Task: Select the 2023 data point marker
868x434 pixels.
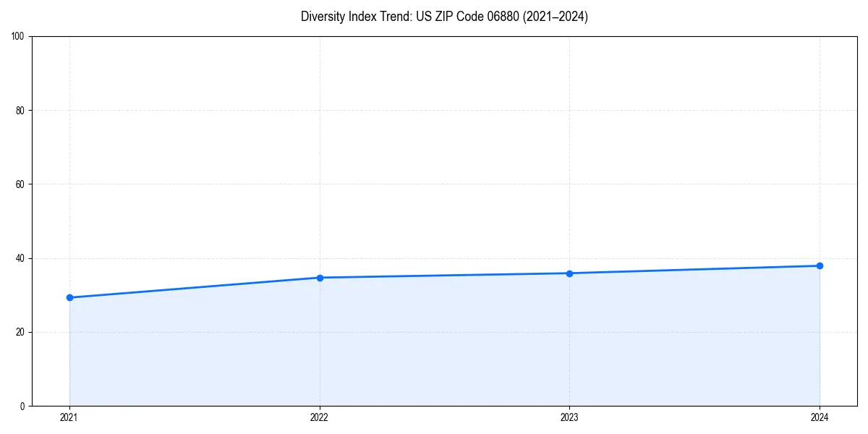Action: pos(569,273)
